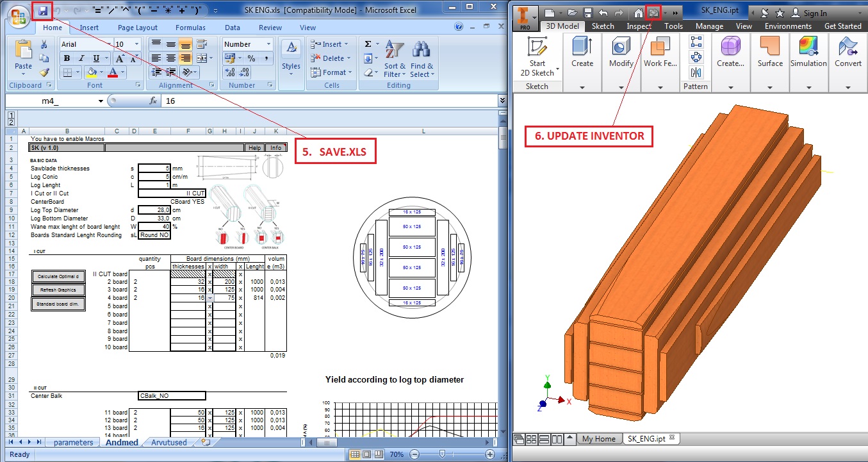The image size is (868, 462).
Task: Select the Arvutused sheet tab
Action: pos(169,442)
